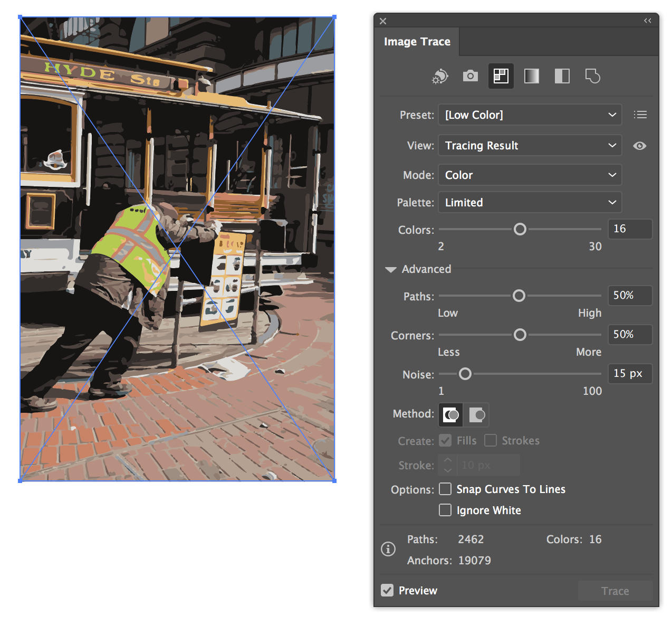Enable Snap Curves To Lines

pyautogui.click(x=446, y=489)
